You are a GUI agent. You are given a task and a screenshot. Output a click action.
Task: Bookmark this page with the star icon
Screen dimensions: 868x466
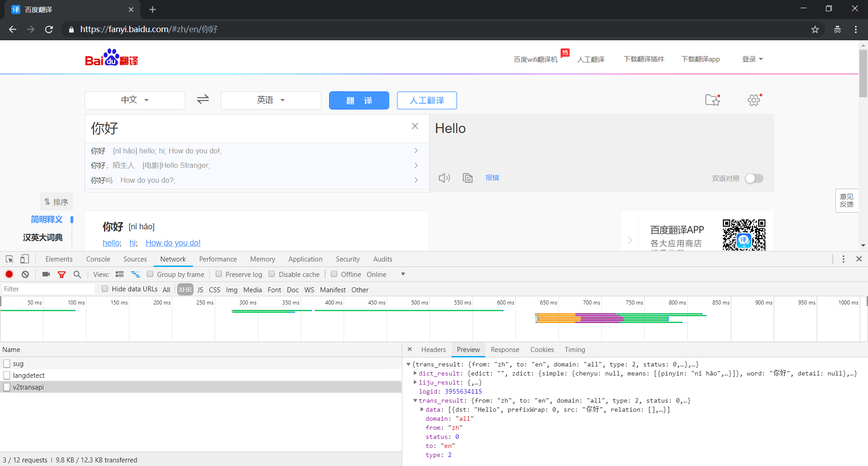[815, 29]
